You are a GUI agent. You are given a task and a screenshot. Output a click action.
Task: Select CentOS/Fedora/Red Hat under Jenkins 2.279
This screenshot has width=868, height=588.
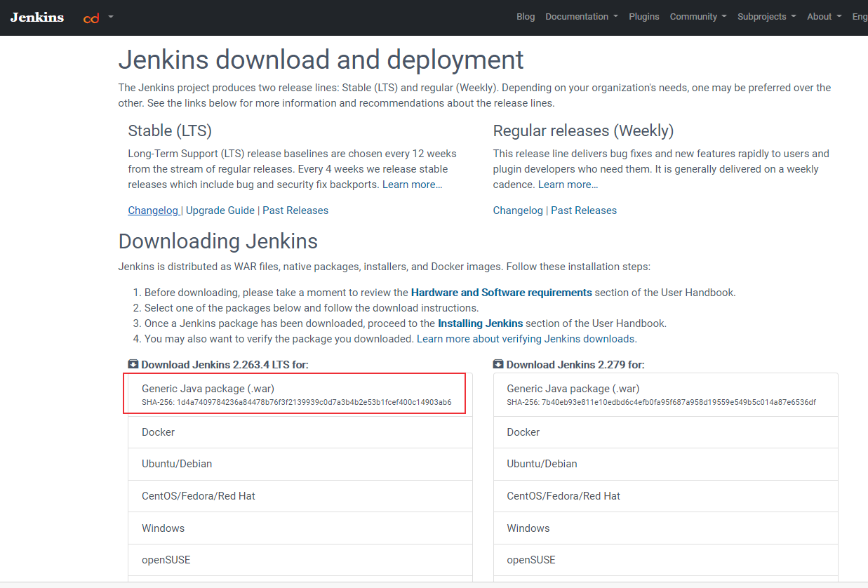point(666,496)
